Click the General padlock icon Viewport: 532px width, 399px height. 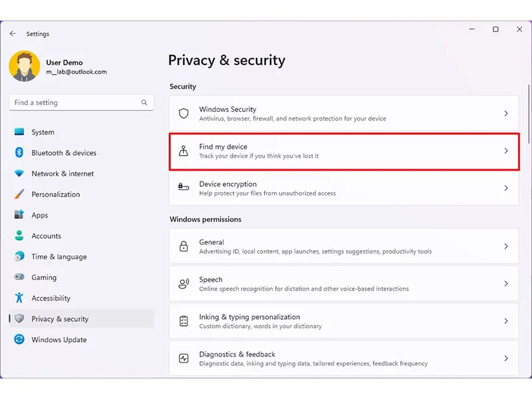[184, 246]
